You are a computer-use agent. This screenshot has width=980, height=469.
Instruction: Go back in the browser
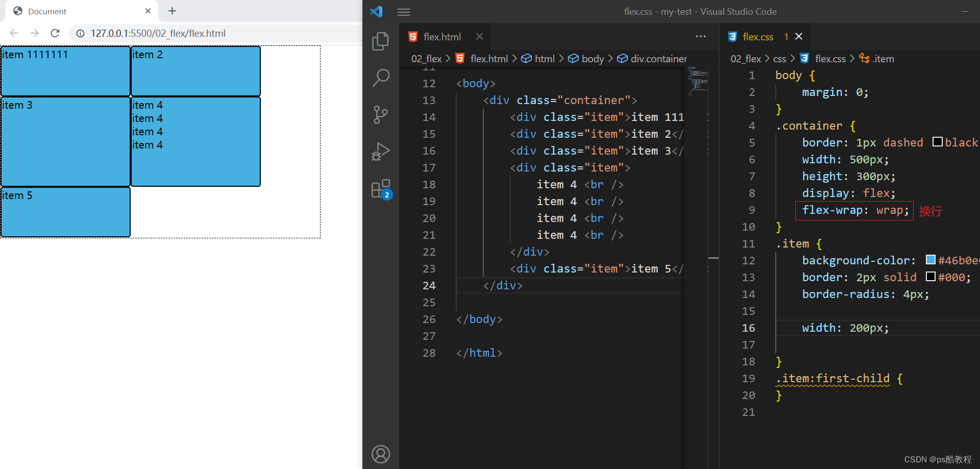(x=14, y=33)
